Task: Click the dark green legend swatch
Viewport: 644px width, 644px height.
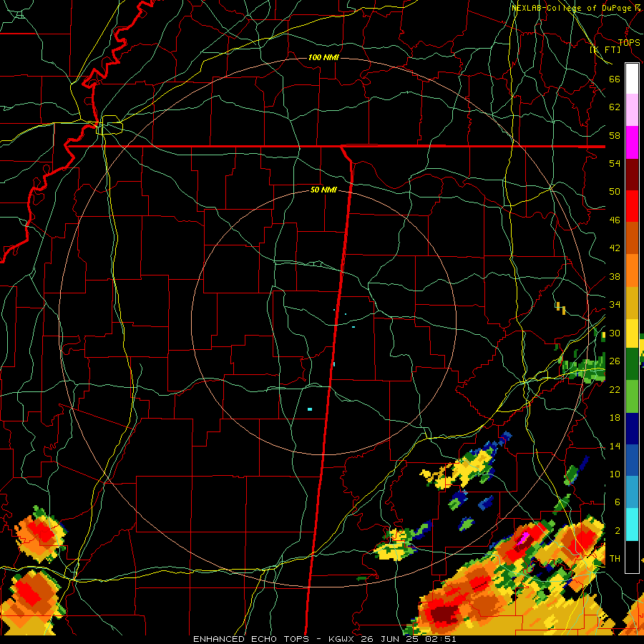Action: click(632, 364)
